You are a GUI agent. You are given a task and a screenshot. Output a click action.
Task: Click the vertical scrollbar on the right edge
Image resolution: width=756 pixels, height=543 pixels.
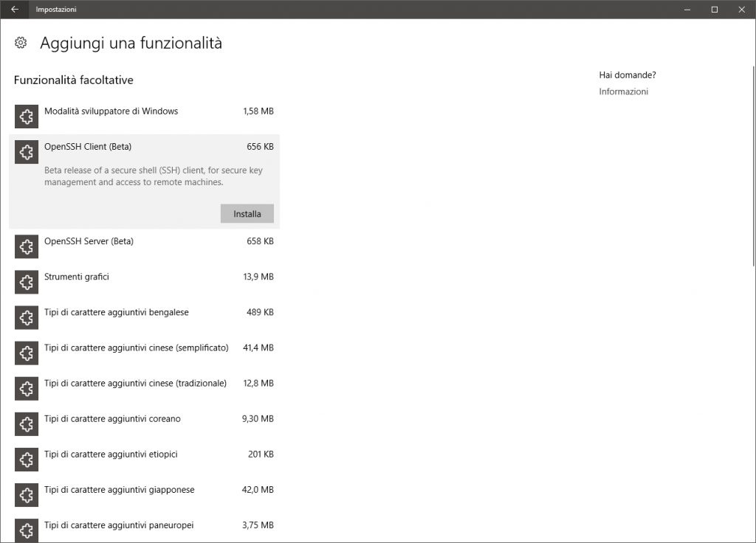pos(752,148)
